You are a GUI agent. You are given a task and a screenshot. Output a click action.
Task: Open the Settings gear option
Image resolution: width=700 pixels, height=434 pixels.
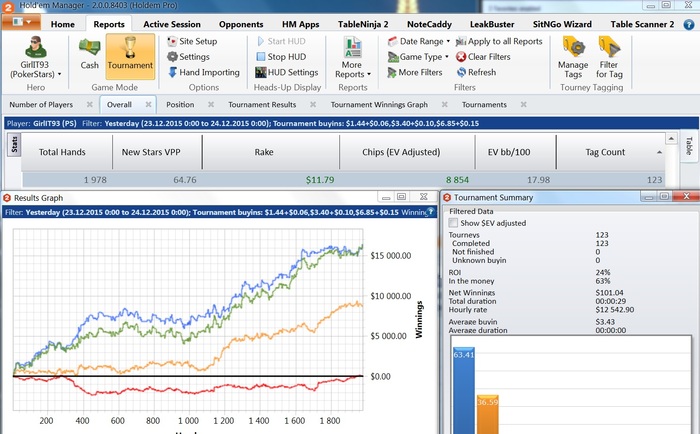(188, 57)
